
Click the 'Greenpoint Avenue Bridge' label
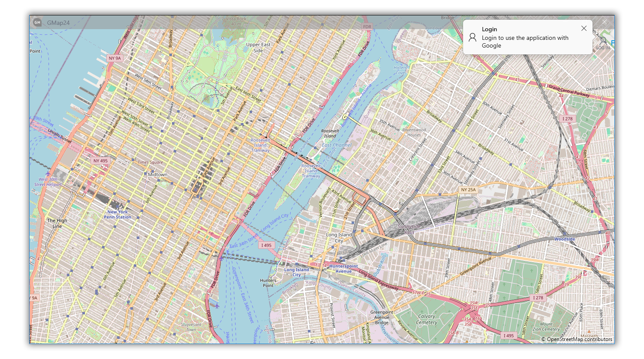point(382,317)
